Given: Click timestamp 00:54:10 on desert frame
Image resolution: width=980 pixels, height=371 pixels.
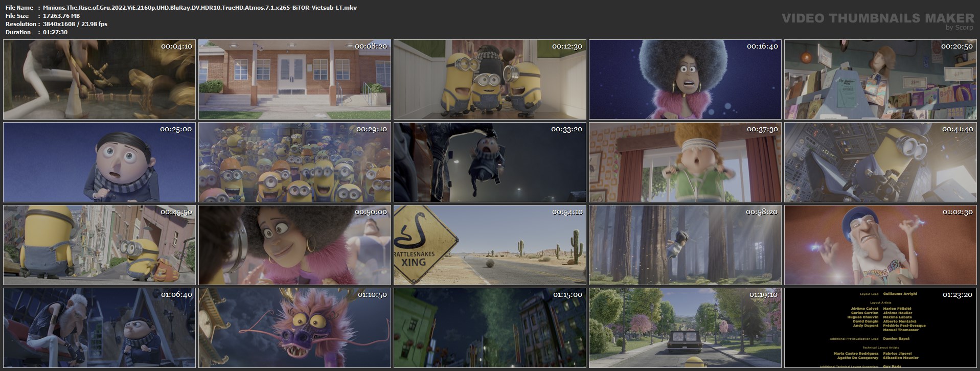Looking at the screenshot, I should (567, 212).
